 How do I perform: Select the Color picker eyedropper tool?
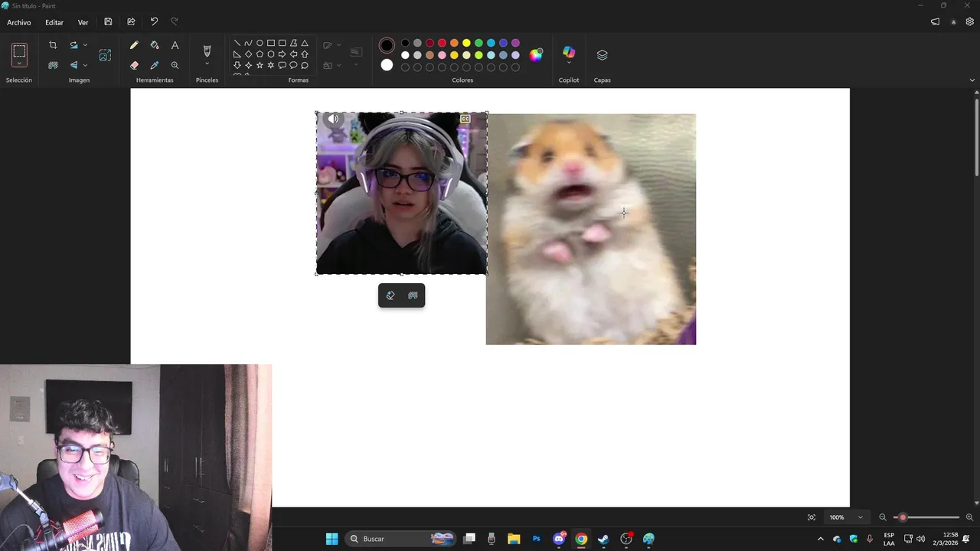pyautogui.click(x=155, y=65)
